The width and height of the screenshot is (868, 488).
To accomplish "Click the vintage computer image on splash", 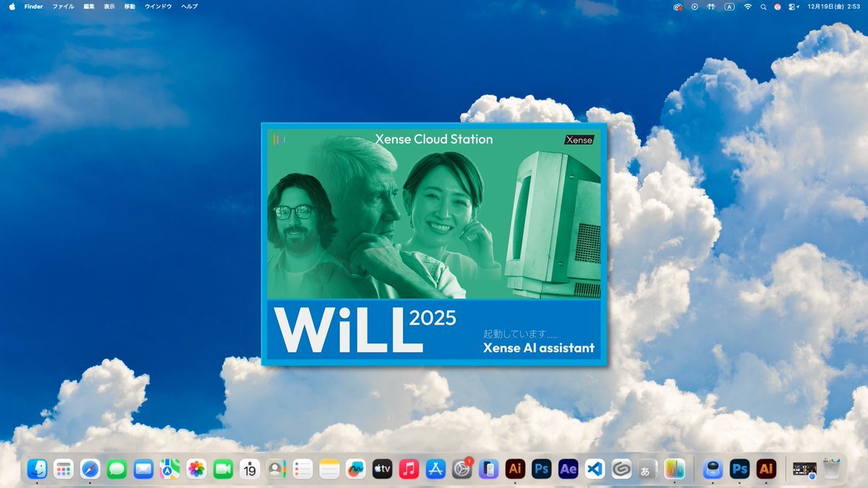I will pyautogui.click(x=553, y=224).
